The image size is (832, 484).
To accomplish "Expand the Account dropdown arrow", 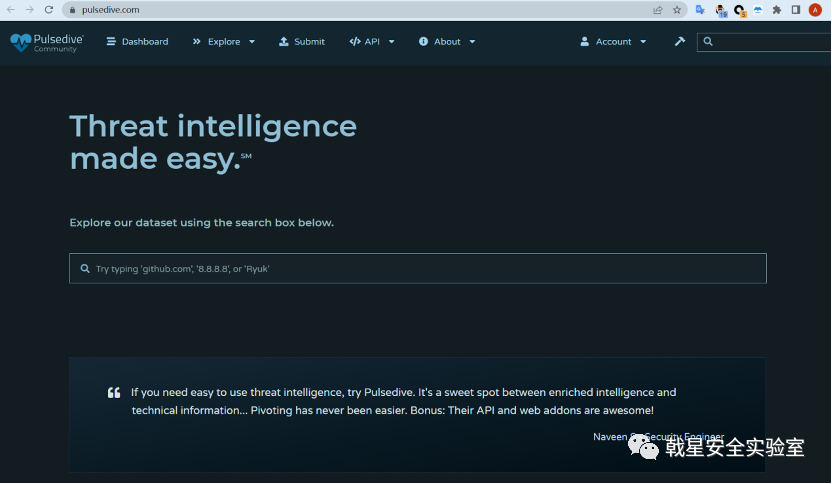I will coord(643,42).
